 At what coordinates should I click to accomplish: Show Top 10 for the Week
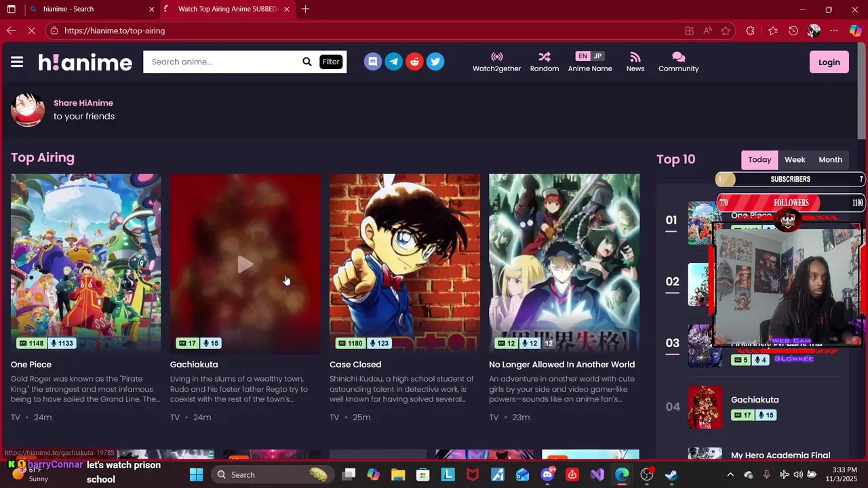(x=795, y=160)
